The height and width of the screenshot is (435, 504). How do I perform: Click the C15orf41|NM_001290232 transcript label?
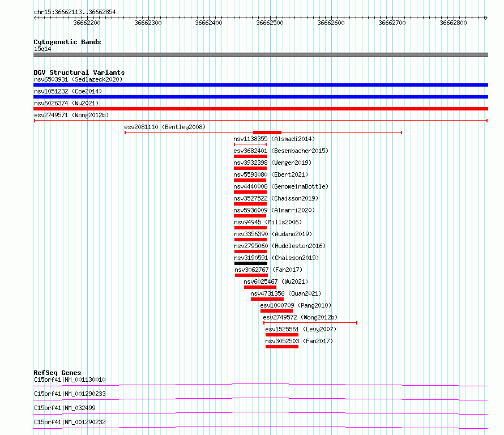coord(70,422)
